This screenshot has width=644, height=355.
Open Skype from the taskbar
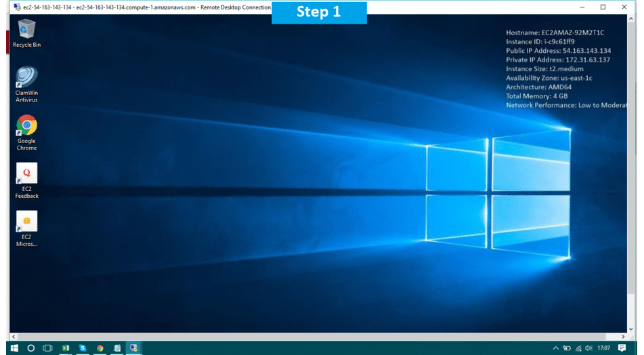point(83,348)
